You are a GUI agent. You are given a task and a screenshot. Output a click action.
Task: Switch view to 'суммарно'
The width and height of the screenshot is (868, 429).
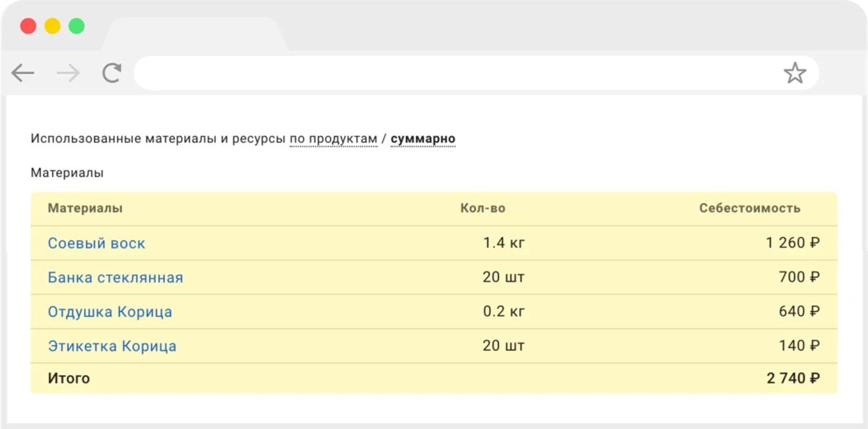point(423,139)
